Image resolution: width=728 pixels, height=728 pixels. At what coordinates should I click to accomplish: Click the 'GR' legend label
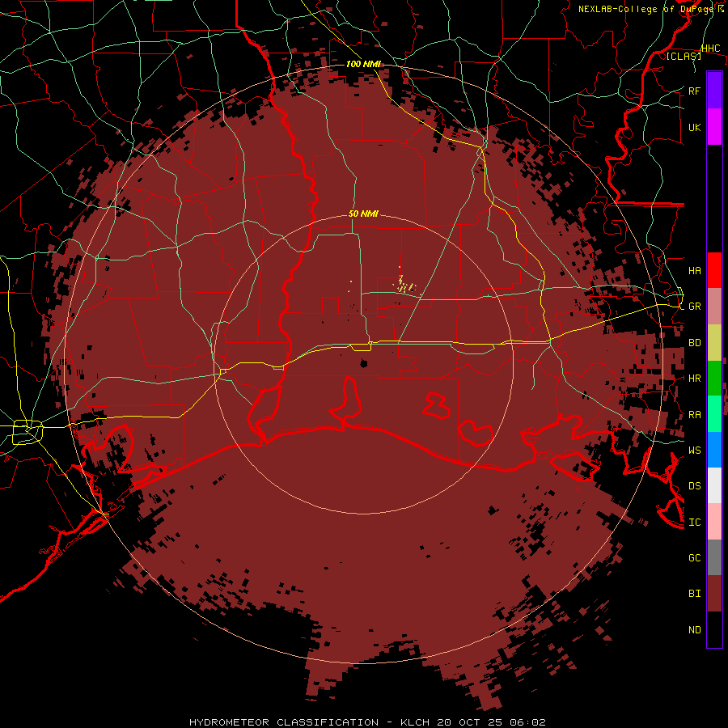click(695, 307)
